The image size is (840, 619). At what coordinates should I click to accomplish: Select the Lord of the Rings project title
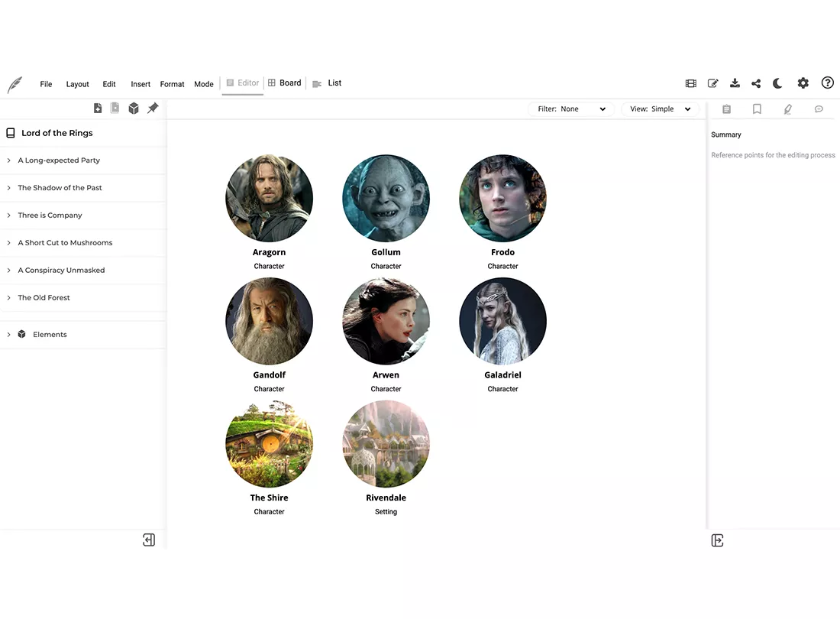57,133
